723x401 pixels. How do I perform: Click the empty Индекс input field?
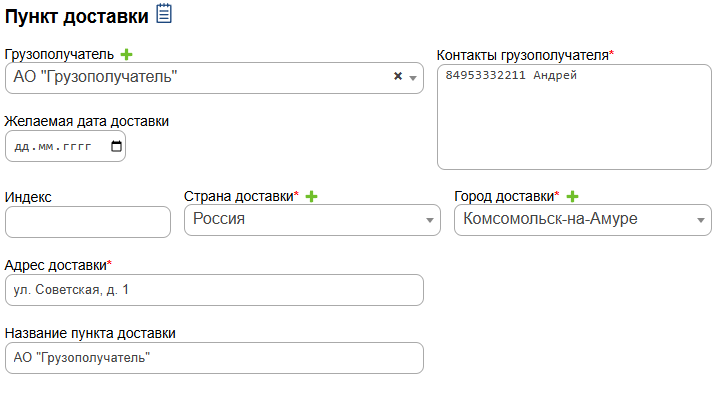[88, 222]
